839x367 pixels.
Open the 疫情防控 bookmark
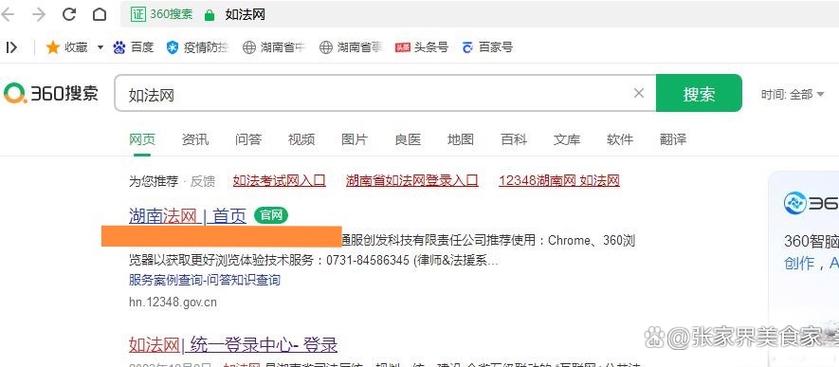(197, 47)
